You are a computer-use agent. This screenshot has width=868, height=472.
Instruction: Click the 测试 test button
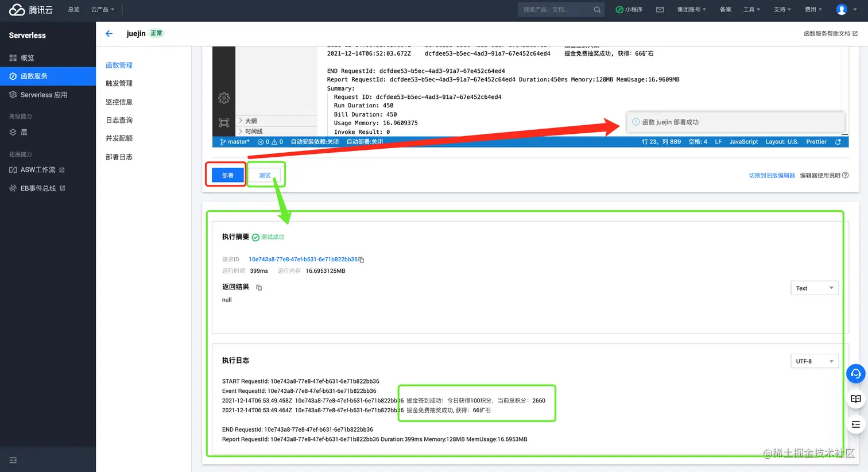[x=265, y=175]
